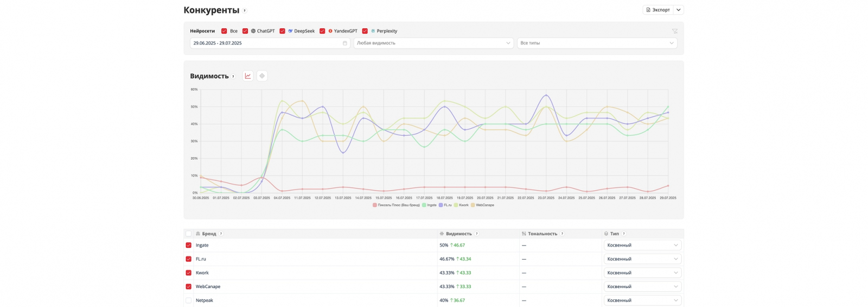The width and height of the screenshot is (868, 307).
Task: Uncheck the Kwork brand row checkbox
Action: [x=189, y=273]
